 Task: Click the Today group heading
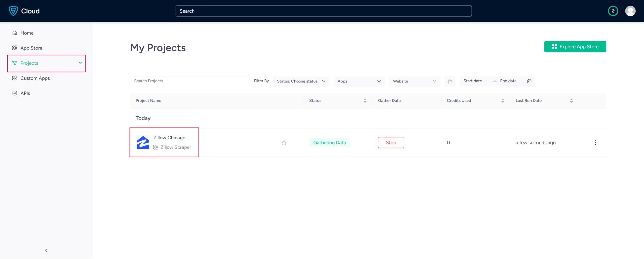[x=143, y=118]
